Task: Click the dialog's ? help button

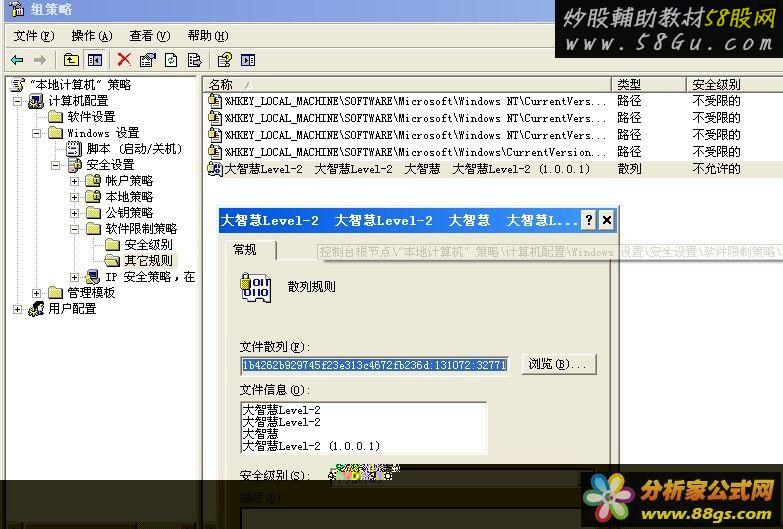Action: point(589,220)
